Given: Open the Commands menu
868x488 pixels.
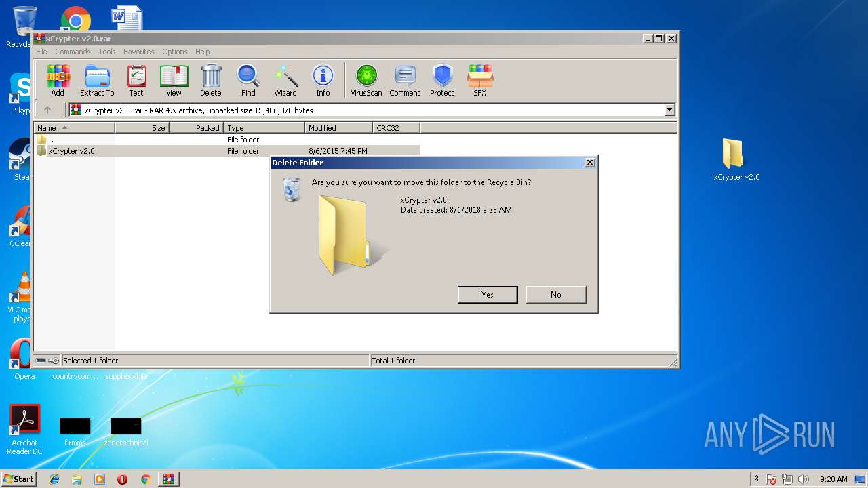Looking at the screenshot, I should (x=73, y=52).
